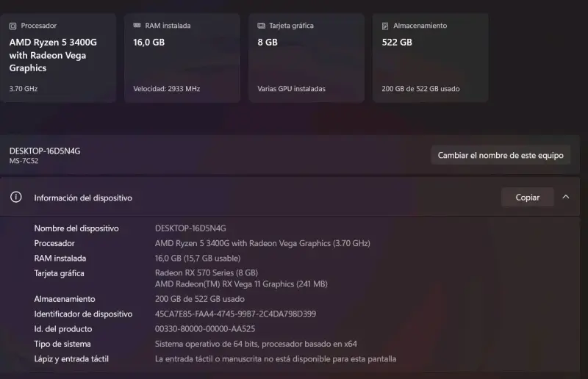The image size is (588, 379).
Task: Click the Copiar button
Action: (527, 197)
